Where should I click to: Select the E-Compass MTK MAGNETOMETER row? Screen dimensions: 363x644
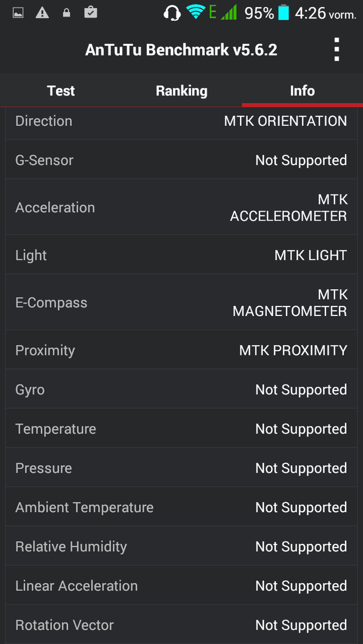[x=181, y=302]
